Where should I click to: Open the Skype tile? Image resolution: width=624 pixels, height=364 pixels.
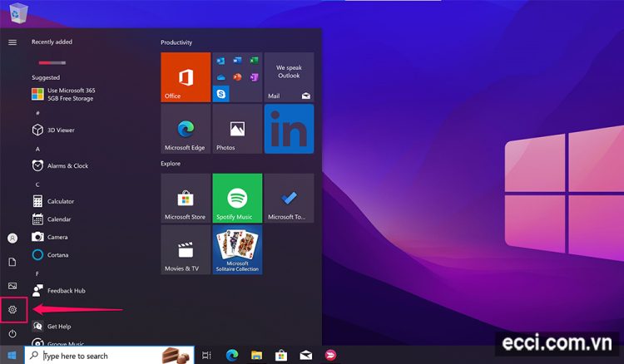coord(220,94)
